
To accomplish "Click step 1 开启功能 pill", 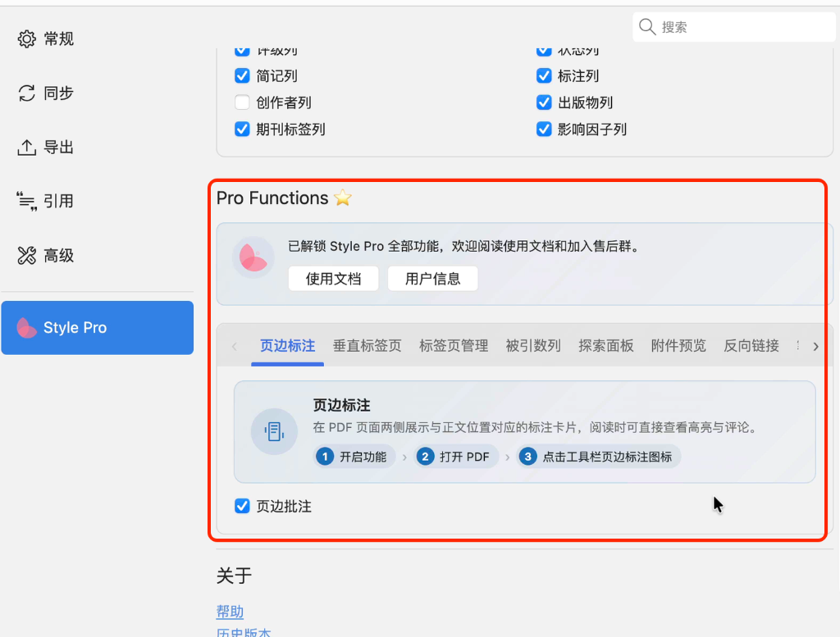I will pos(354,457).
